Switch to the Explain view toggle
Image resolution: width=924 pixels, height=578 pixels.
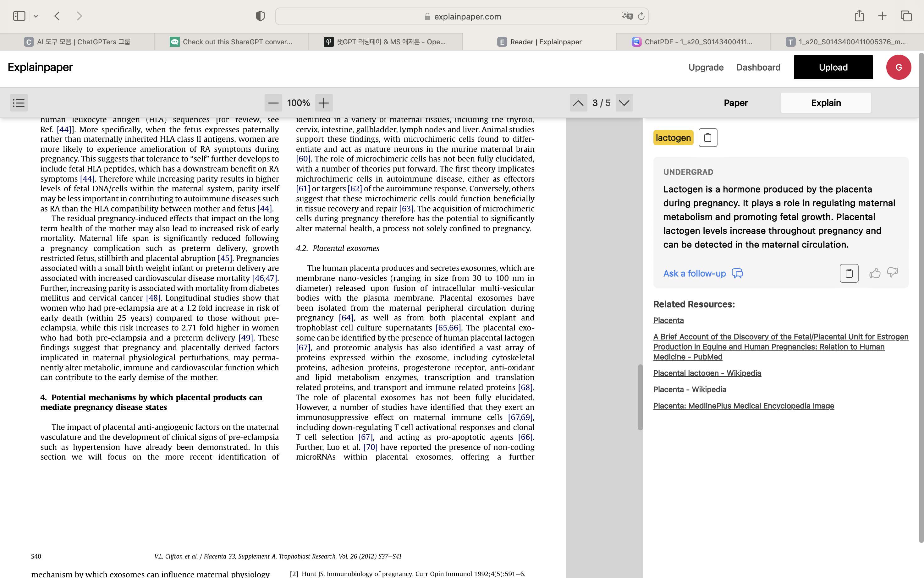826,103
